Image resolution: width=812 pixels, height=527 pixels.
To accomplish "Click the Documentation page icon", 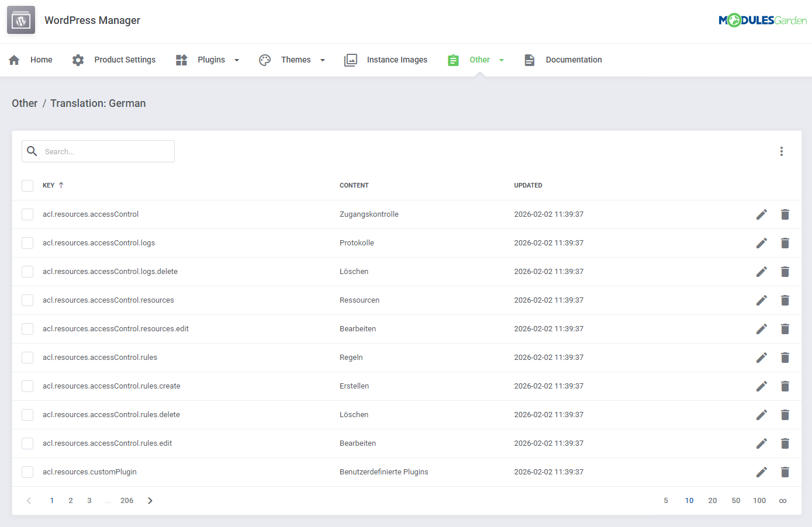I will coord(530,59).
